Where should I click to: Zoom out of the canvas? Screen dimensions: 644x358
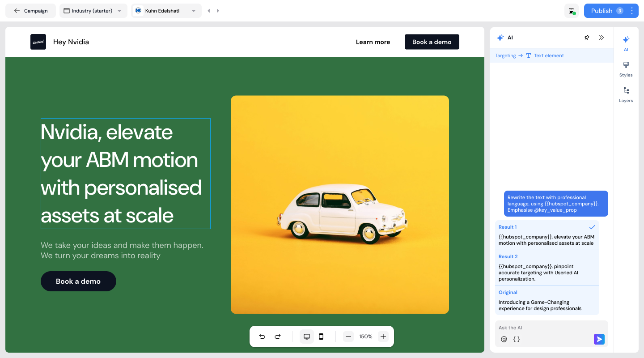click(348, 337)
